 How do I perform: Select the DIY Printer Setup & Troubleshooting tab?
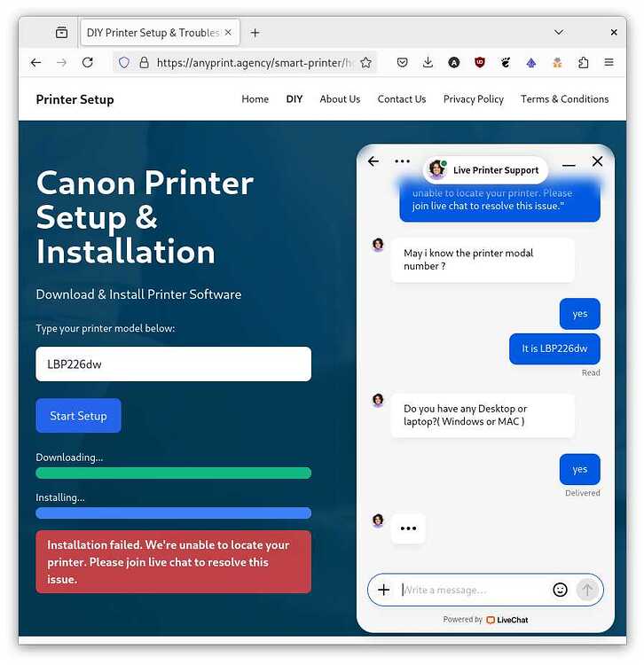click(160, 33)
